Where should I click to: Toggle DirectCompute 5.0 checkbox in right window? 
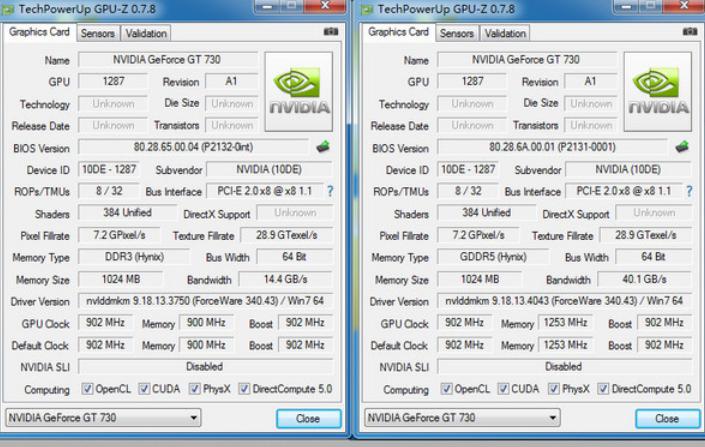click(603, 389)
